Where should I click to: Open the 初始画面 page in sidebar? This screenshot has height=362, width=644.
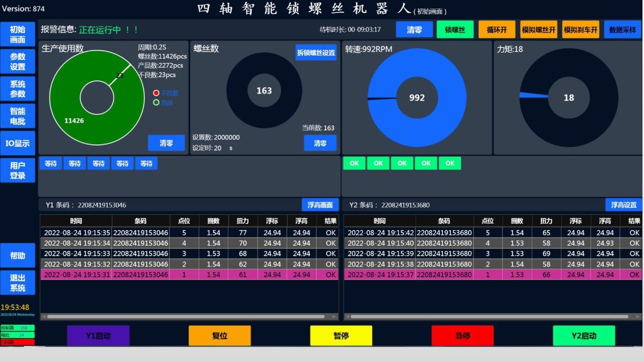[18, 35]
